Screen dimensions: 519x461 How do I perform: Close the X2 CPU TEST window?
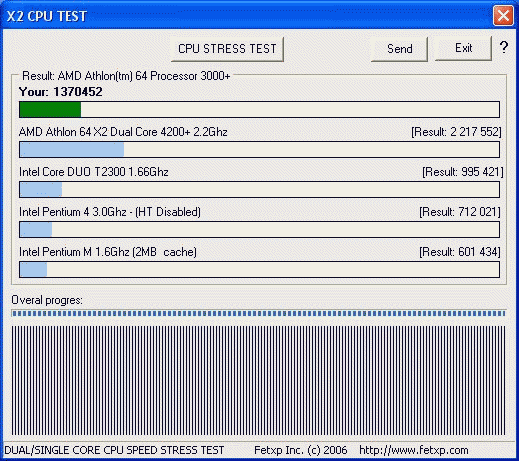click(503, 15)
